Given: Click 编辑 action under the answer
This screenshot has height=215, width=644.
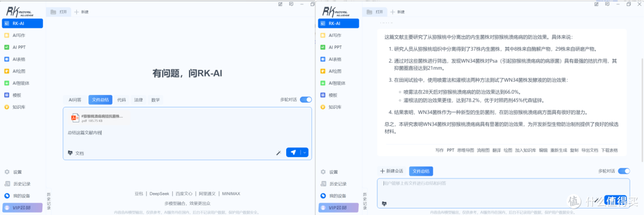Looking at the screenshot, I should click(x=543, y=150).
